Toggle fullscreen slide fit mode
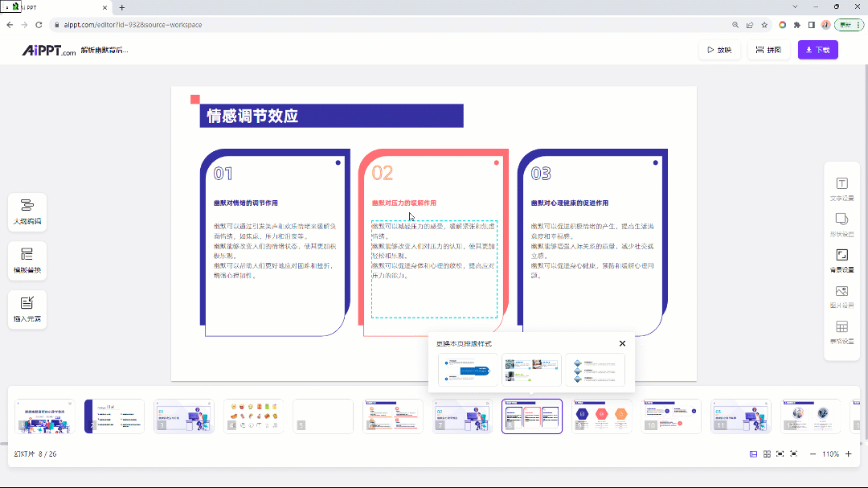 pyautogui.click(x=794, y=453)
